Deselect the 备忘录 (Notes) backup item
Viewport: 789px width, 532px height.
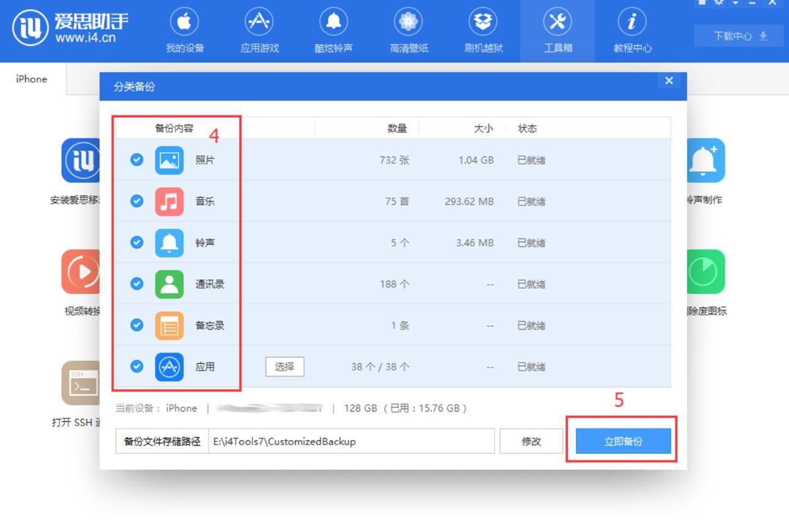point(136,325)
